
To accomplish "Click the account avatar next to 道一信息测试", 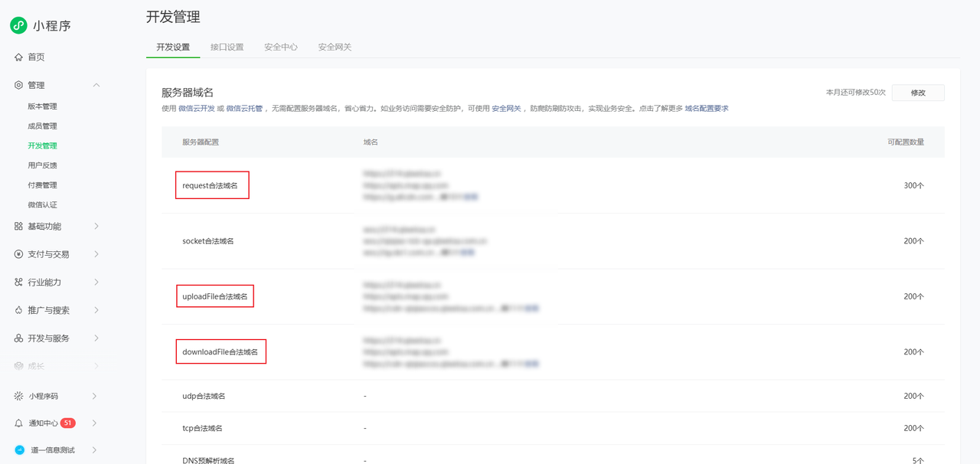I will [x=20, y=450].
